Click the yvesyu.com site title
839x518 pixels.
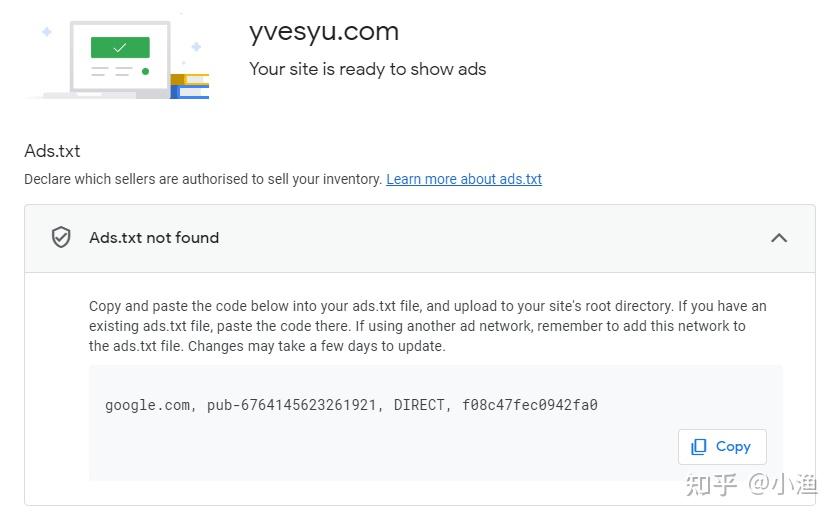pyautogui.click(x=324, y=31)
